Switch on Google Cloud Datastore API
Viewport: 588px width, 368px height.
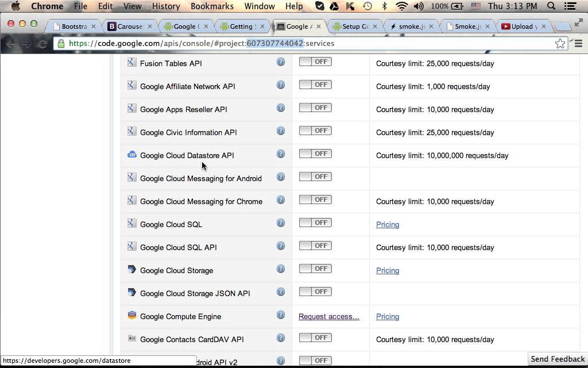point(315,154)
